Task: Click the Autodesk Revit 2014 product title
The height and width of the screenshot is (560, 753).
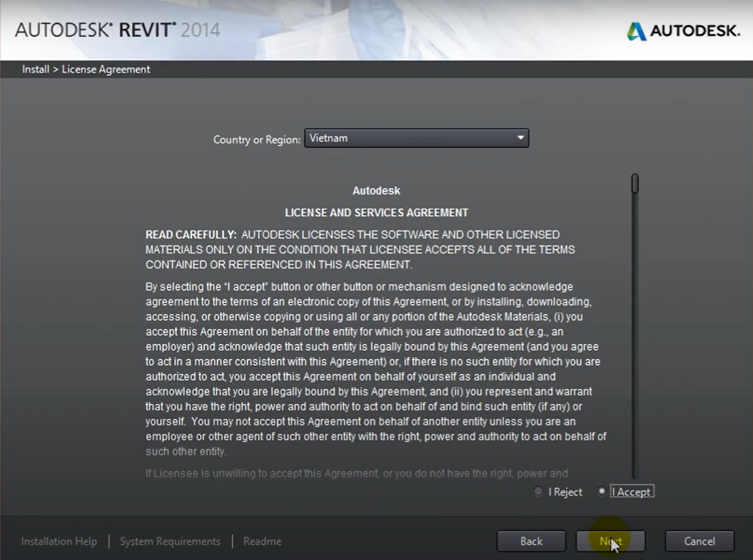Action: point(117,30)
